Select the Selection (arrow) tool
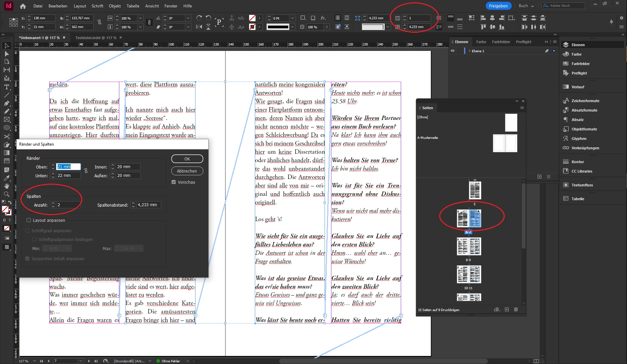The height and width of the screenshot is (364, 627). point(6,46)
